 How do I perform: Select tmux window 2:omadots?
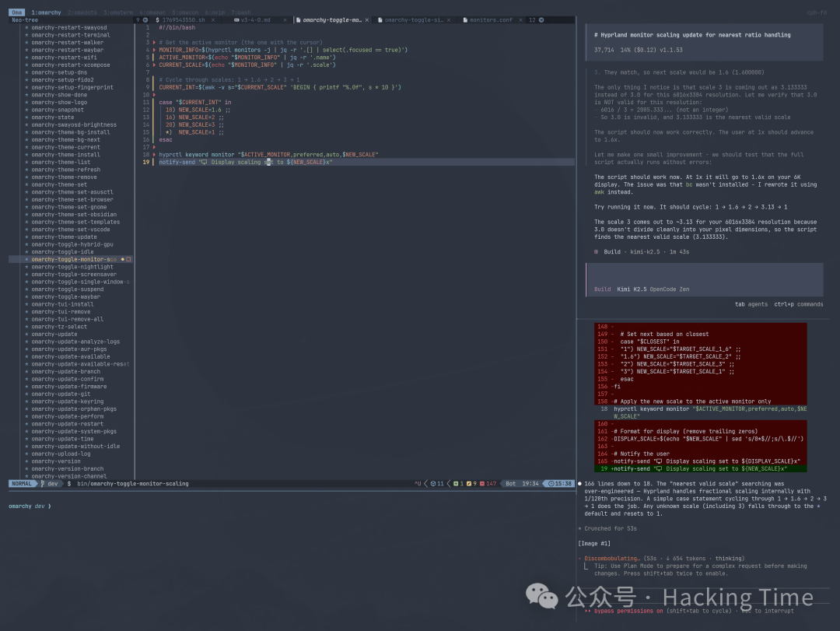[x=82, y=12]
